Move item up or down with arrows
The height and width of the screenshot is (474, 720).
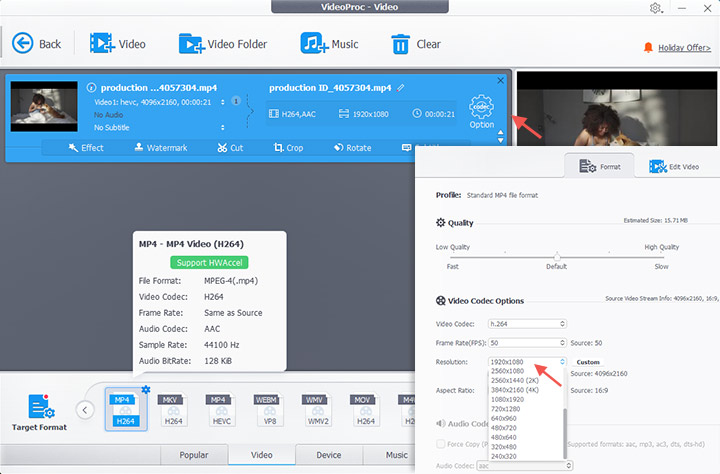(501, 136)
